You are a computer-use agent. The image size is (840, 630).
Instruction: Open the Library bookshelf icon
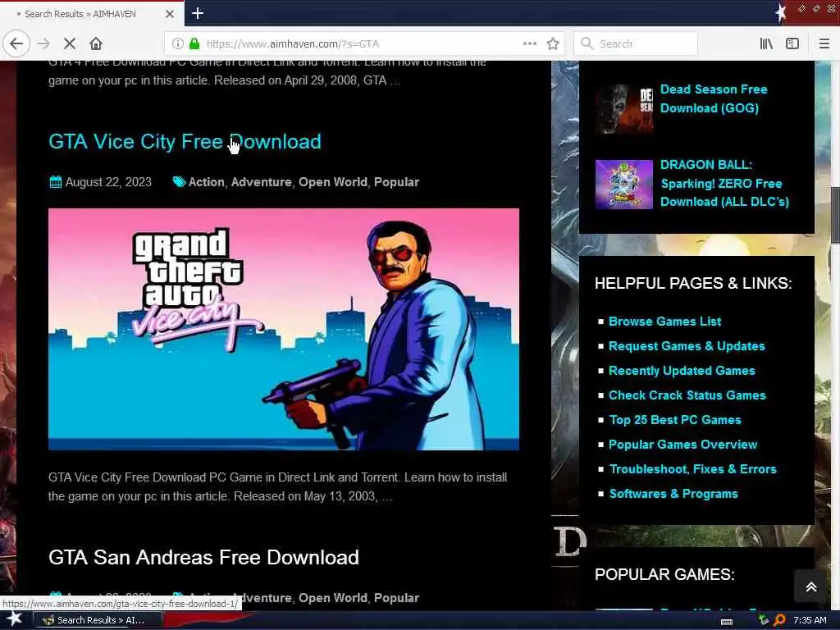click(x=766, y=43)
